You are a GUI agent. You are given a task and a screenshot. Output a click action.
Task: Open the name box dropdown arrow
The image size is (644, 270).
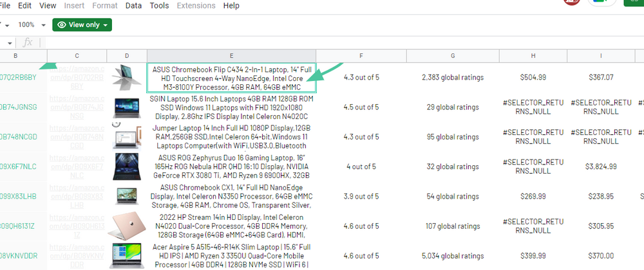6,25
